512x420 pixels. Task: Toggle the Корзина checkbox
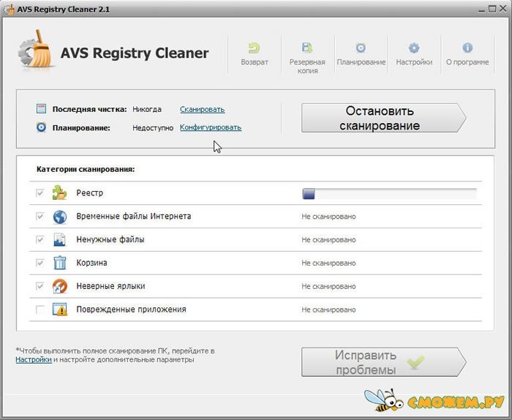(40, 263)
